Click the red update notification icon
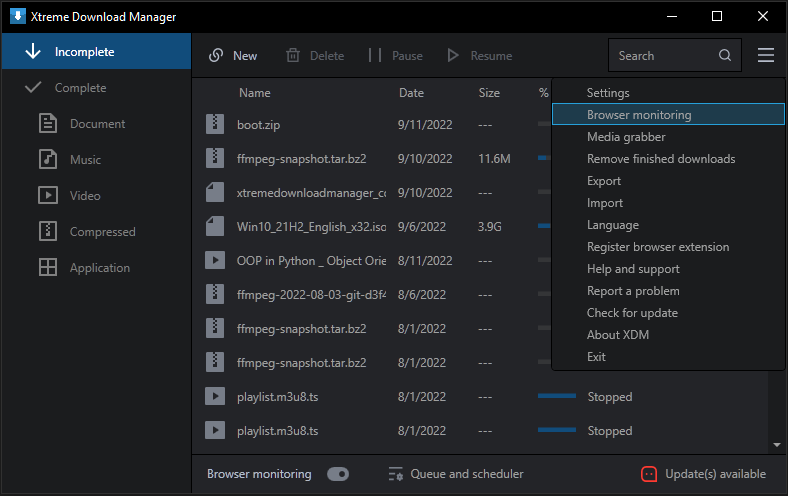 tap(649, 474)
